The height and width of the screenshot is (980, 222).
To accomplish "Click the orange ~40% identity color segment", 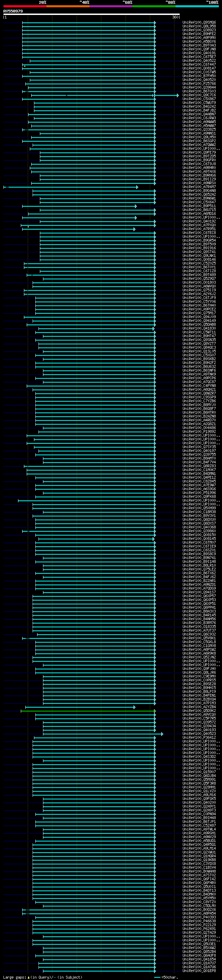I will click(x=68, y=6).
